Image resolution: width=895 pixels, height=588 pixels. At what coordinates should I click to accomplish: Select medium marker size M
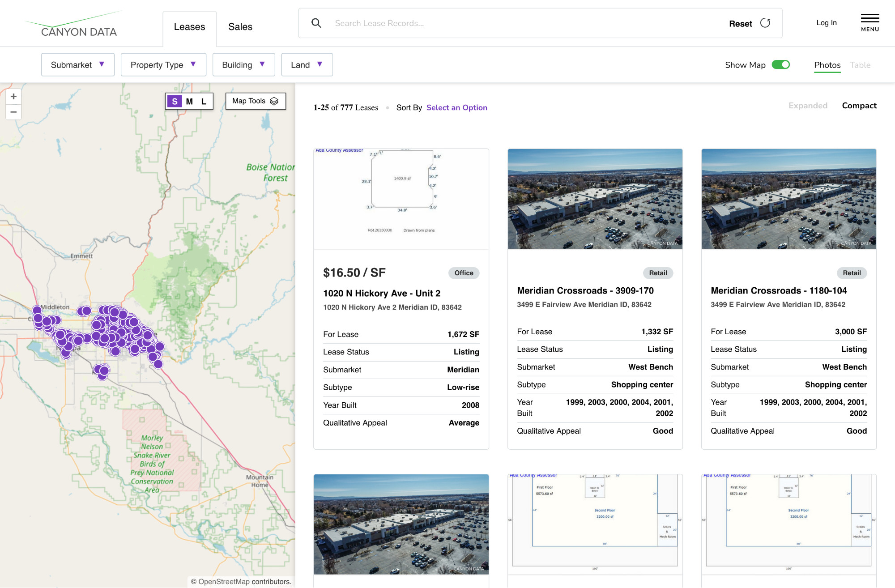click(x=189, y=102)
